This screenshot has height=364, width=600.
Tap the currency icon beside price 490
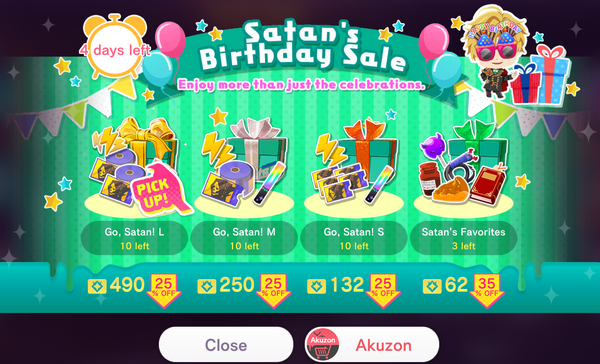(x=97, y=286)
